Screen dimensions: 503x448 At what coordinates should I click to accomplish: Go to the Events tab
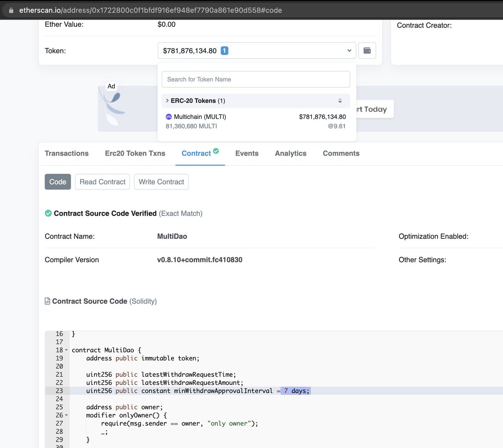(247, 154)
